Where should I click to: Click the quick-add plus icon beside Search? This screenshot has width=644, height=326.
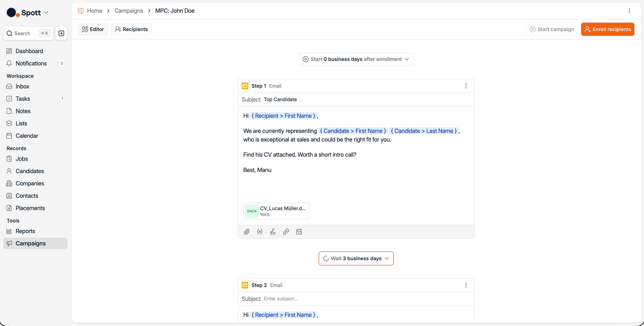point(61,33)
